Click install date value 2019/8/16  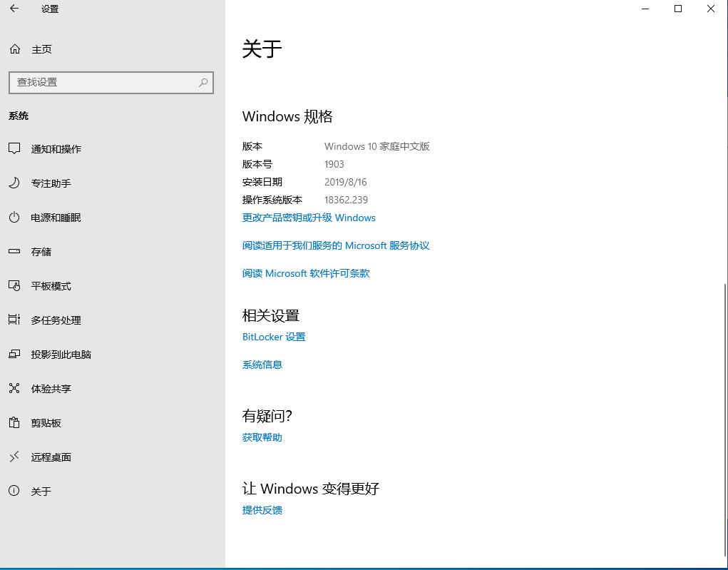[345, 182]
